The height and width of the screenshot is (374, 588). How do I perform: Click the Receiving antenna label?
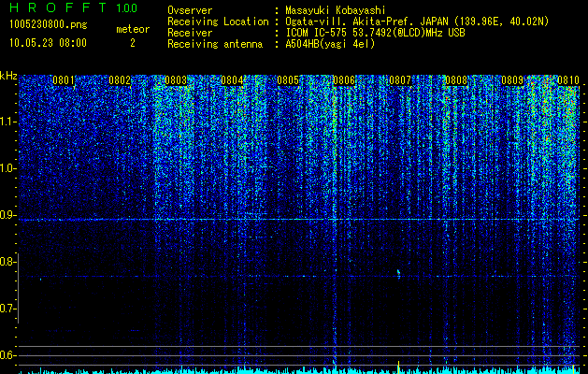(215, 44)
